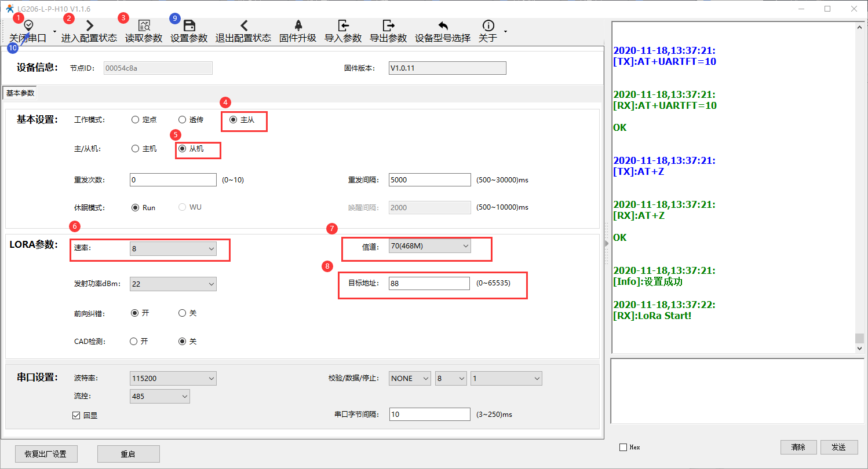This screenshot has height=469, width=868.
Task: Click the 进入配置状态 arrow icon
Action: click(89, 26)
